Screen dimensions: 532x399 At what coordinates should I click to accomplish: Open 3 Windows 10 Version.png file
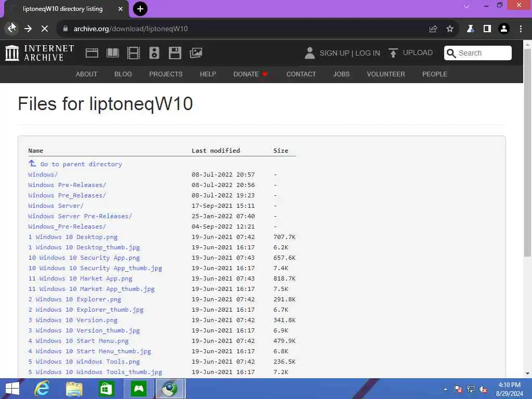coord(73,320)
